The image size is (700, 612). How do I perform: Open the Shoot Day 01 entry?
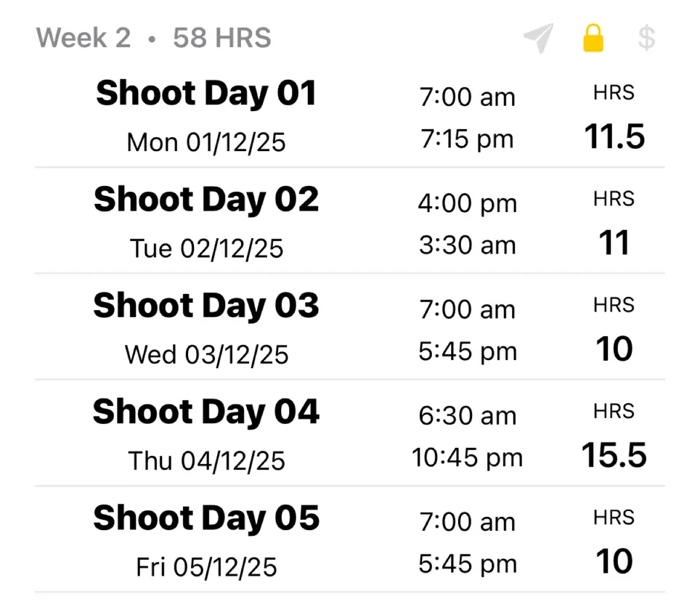(206, 93)
